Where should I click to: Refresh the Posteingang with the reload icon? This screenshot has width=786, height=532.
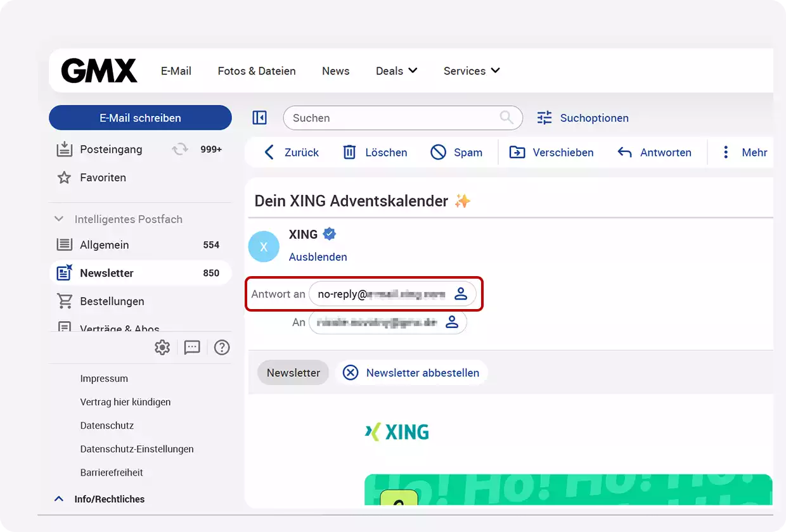pyautogui.click(x=179, y=149)
